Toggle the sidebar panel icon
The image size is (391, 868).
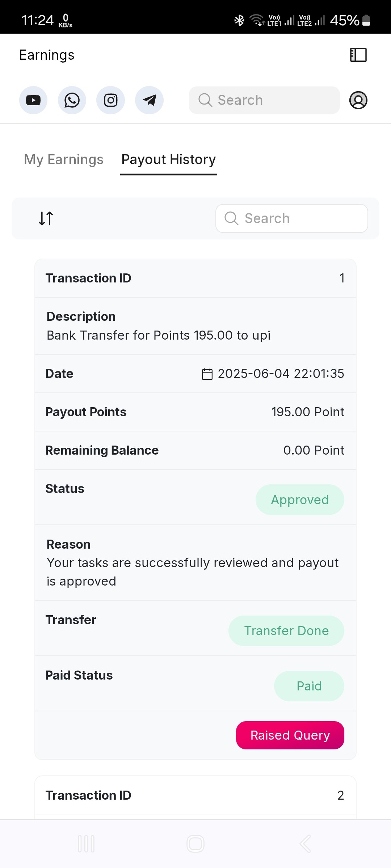click(x=358, y=55)
